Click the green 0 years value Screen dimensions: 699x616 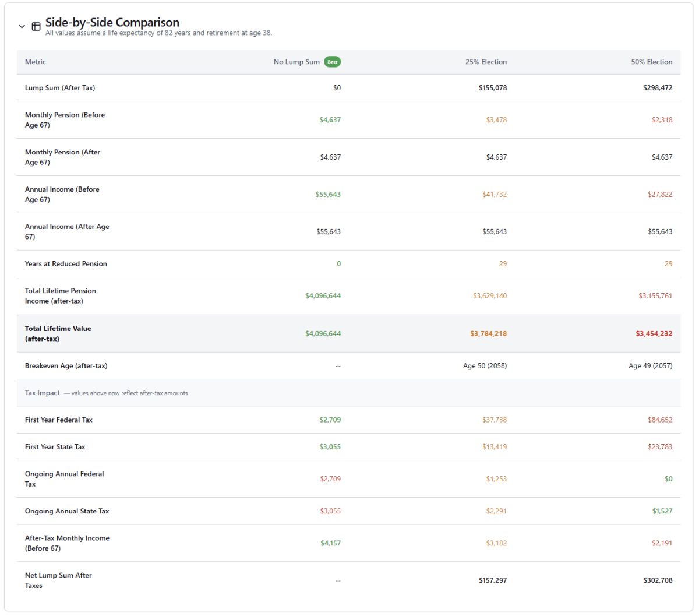[339, 264]
